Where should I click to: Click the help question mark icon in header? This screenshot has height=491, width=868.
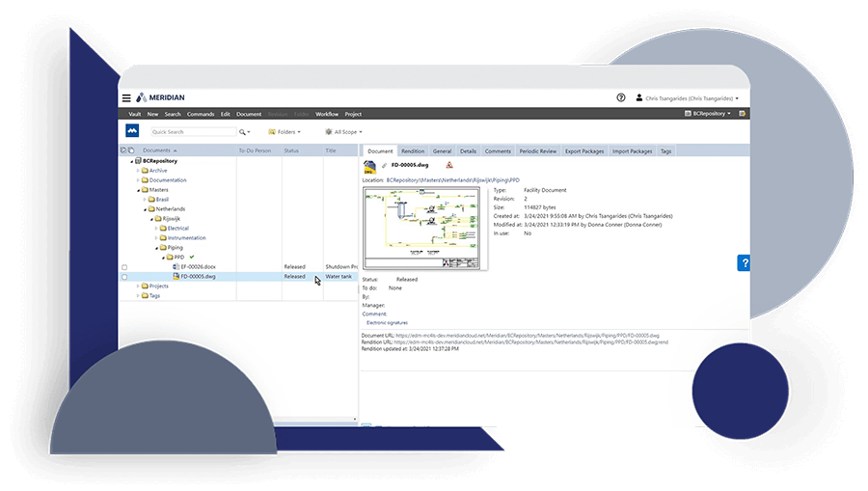tap(621, 97)
